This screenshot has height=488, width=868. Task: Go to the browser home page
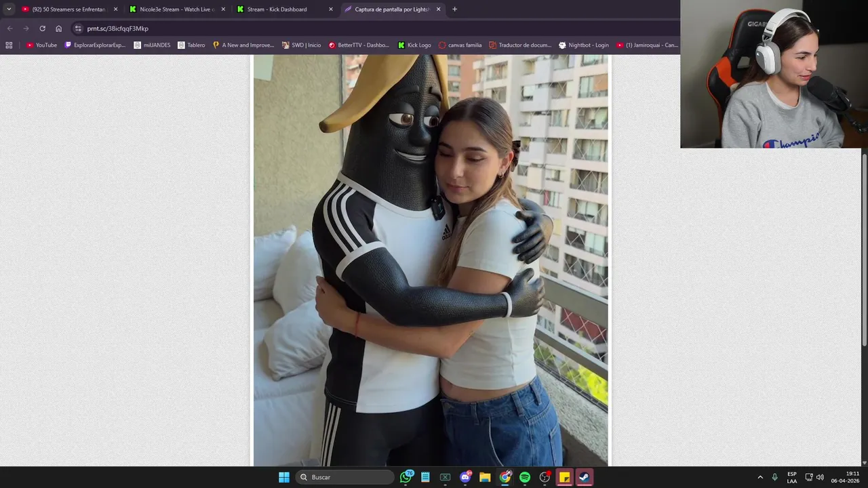point(58,28)
